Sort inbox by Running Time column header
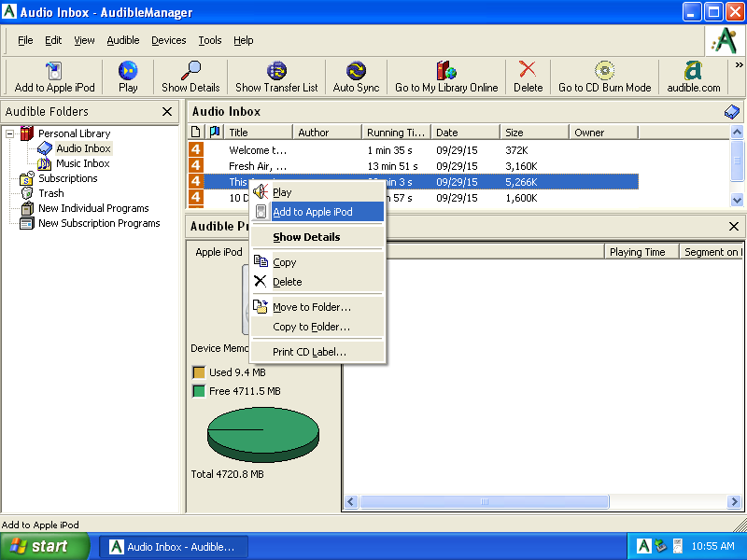The width and height of the screenshot is (747, 560). pyautogui.click(x=396, y=133)
